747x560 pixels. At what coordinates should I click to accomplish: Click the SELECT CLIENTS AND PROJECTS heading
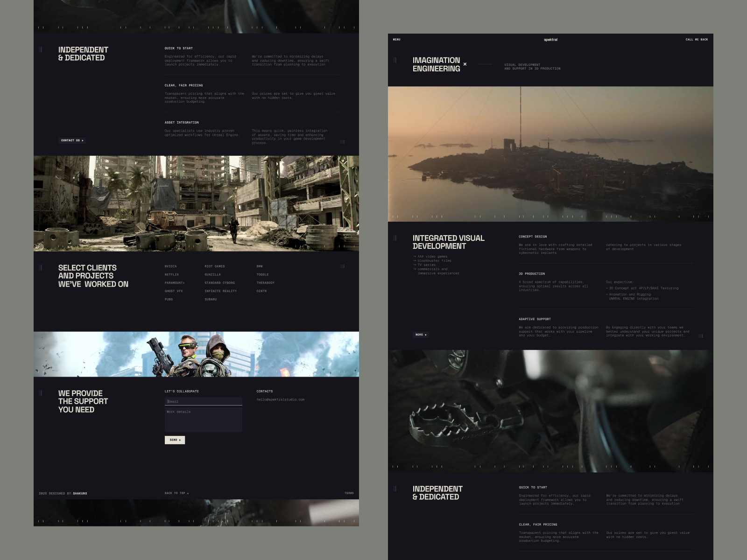(x=93, y=276)
